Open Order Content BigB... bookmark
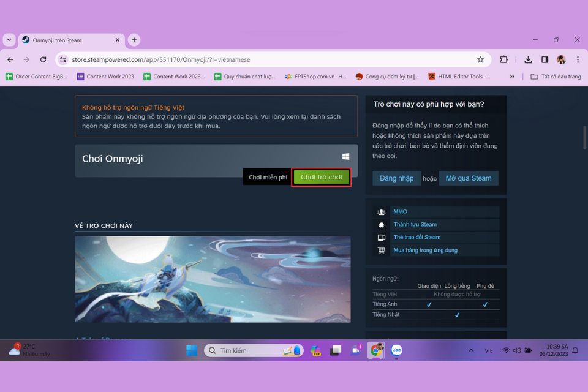The image size is (588, 392). tap(36, 77)
